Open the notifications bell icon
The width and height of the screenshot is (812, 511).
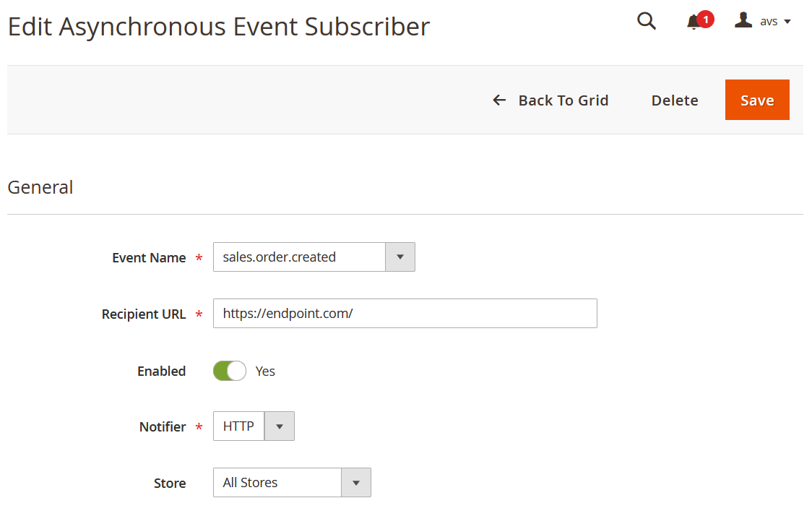pos(694,22)
